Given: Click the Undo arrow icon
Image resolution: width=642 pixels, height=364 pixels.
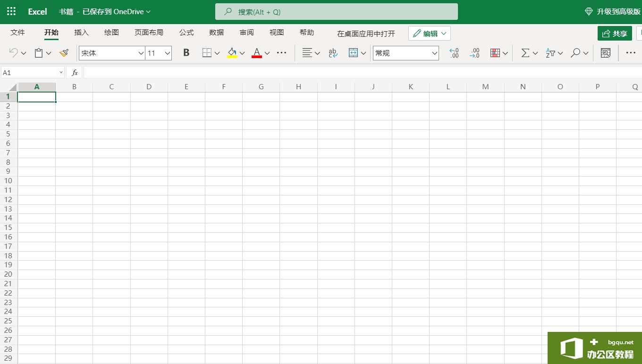Looking at the screenshot, I should pyautogui.click(x=13, y=53).
